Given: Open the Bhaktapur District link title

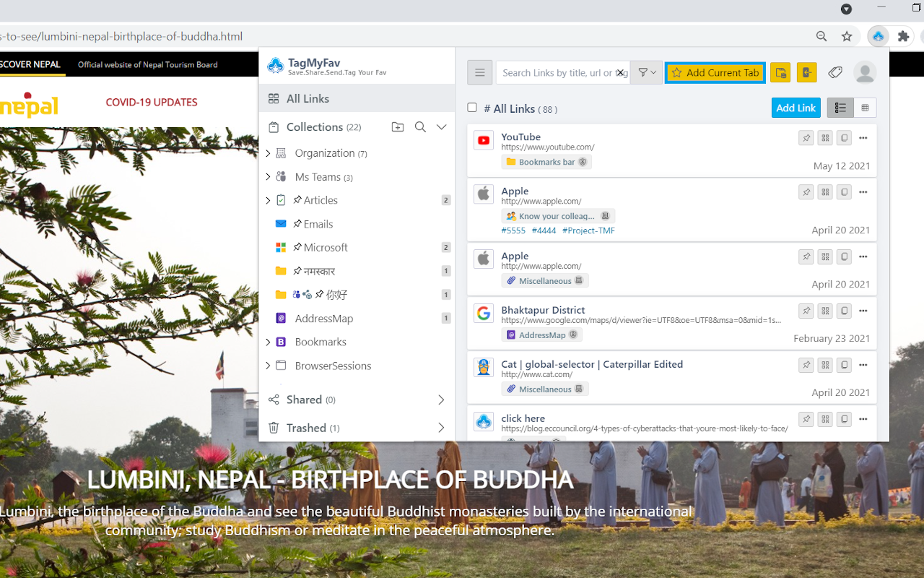Looking at the screenshot, I should click(544, 310).
